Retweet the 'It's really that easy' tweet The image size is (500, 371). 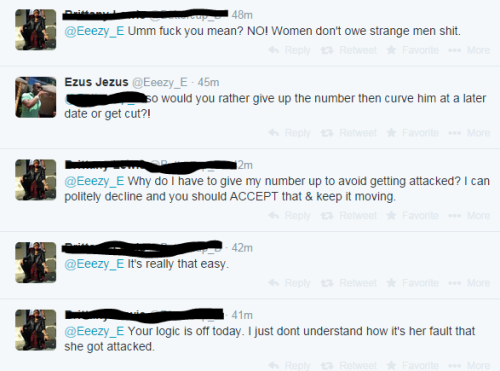pyautogui.click(x=349, y=283)
